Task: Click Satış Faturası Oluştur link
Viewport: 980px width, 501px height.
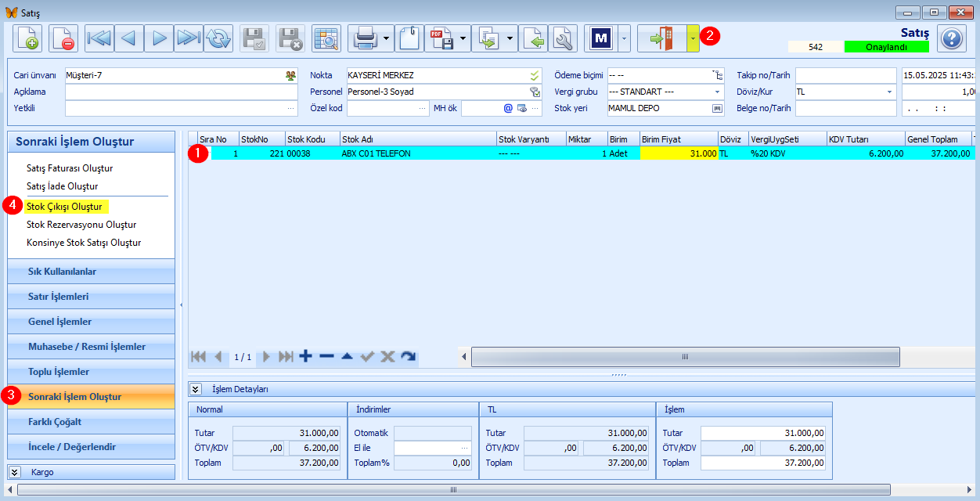Action: click(x=70, y=168)
